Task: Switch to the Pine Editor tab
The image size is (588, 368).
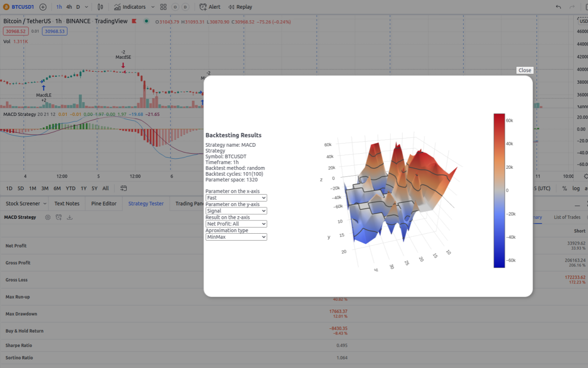Action: click(103, 203)
